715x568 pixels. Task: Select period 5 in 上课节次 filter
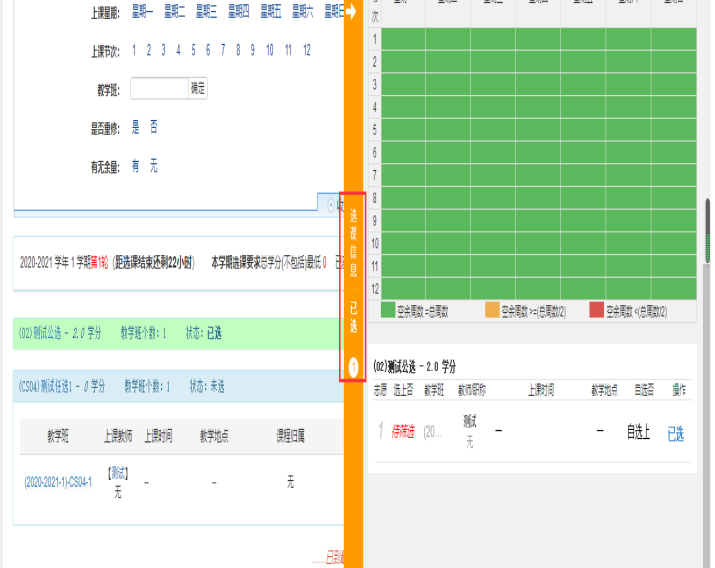tap(193, 50)
